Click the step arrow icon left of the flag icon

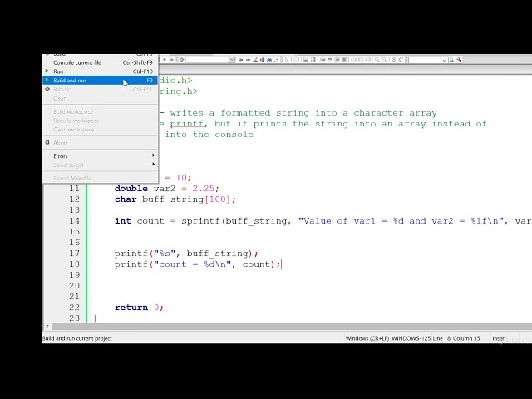(171, 60)
